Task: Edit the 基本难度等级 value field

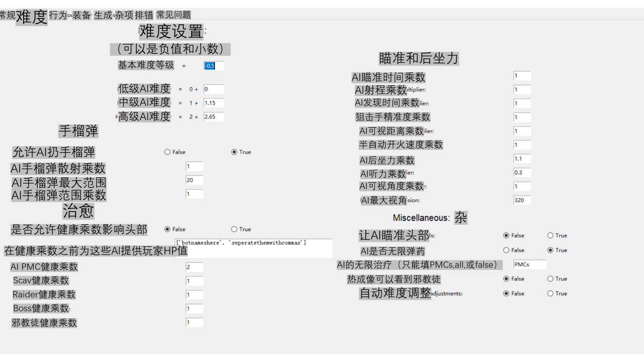Action: [x=213, y=66]
